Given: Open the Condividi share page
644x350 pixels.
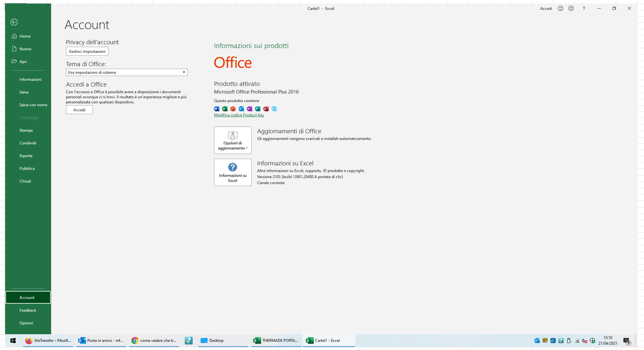Looking at the screenshot, I should pos(28,143).
